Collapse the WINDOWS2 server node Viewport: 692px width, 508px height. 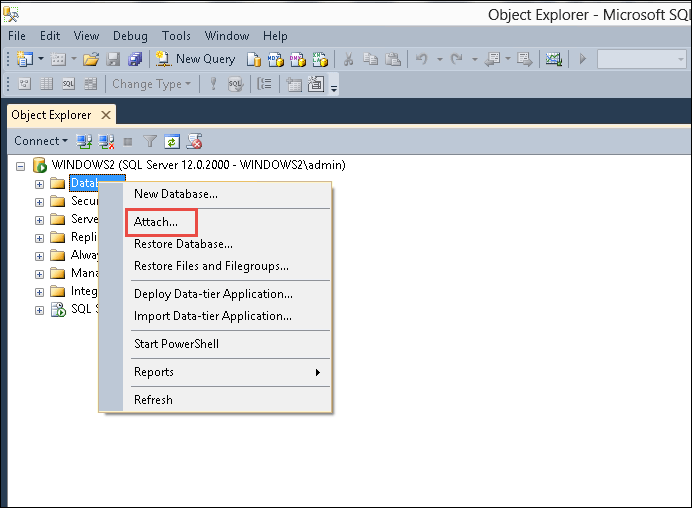click(20, 166)
